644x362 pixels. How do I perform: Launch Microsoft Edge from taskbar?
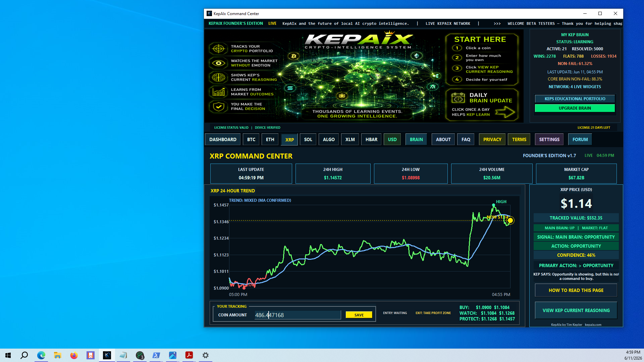41,355
